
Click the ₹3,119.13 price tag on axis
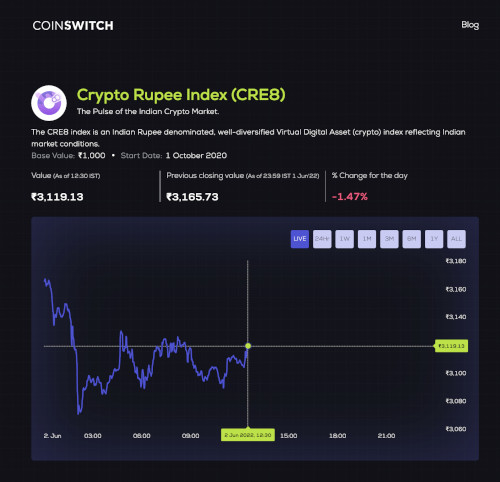coord(451,346)
